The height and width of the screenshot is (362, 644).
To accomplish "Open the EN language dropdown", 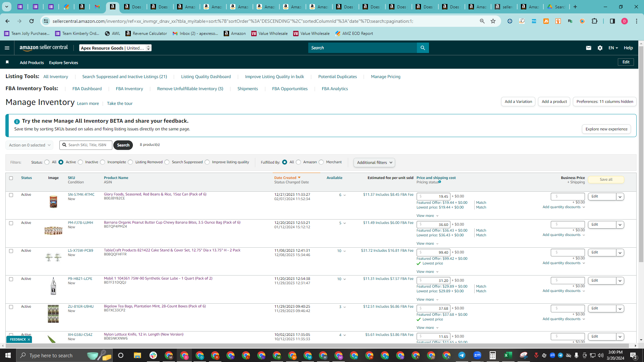I will 613,48.
